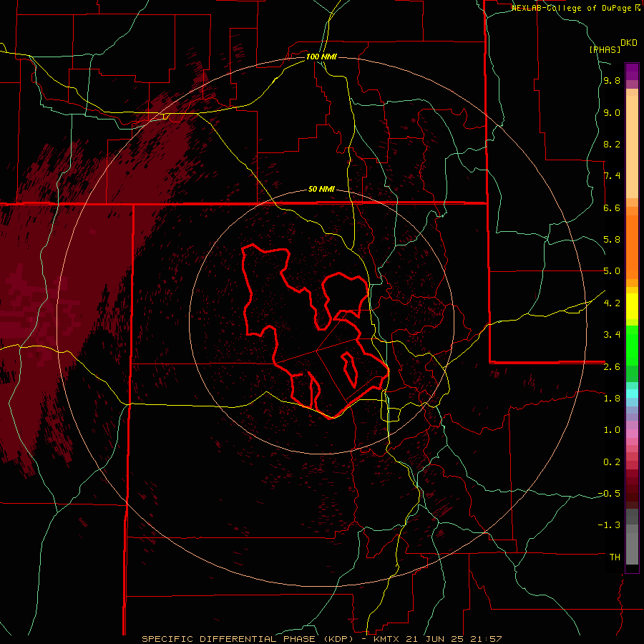
Task: Click the -1.3 scale value
Action: point(609,525)
